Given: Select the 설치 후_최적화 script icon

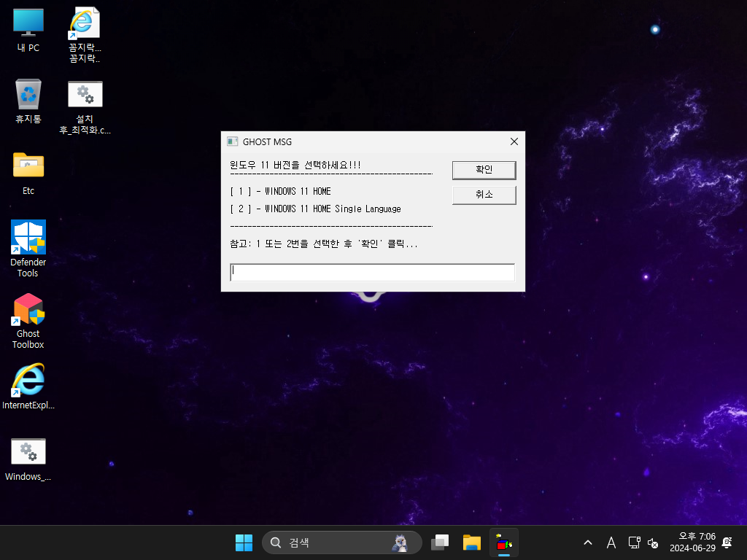Looking at the screenshot, I should 85,107.
